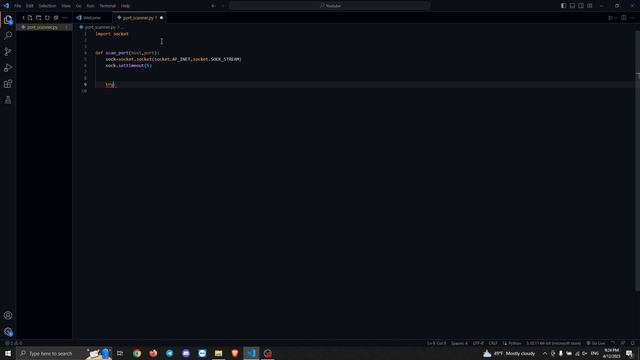Open the Search view in activity bar
Screen dimensions: 640x360
click(x=8, y=36)
